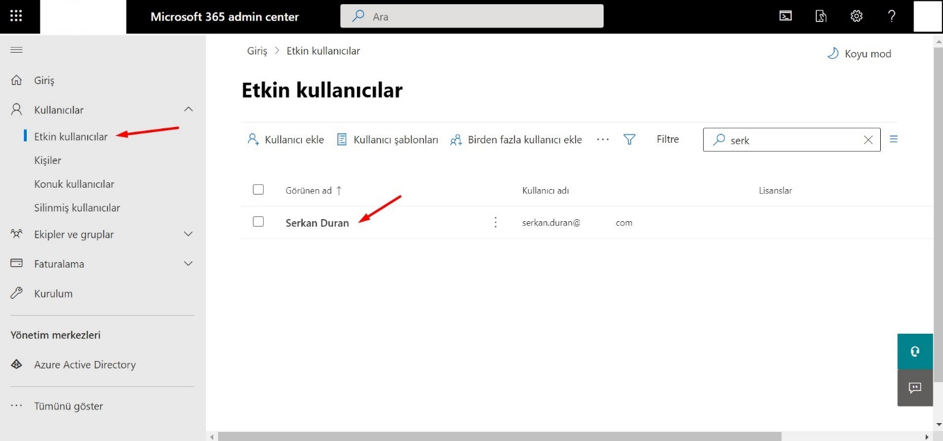943x441 pixels.
Task: Click the Ara search box in header
Action: (x=472, y=16)
